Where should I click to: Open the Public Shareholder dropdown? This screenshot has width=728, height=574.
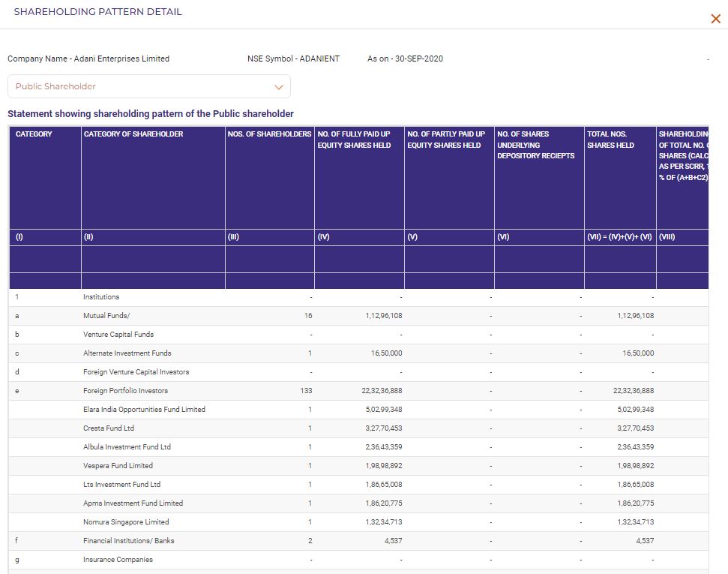[x=149, y=86]
